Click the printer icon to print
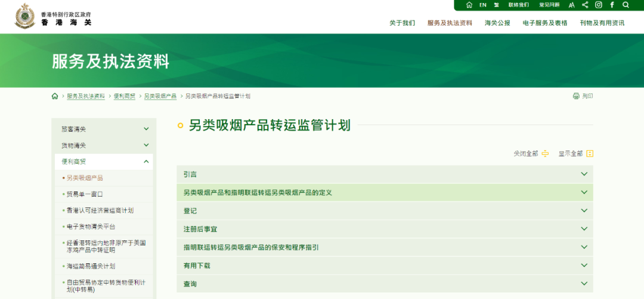 click(576, 96)
